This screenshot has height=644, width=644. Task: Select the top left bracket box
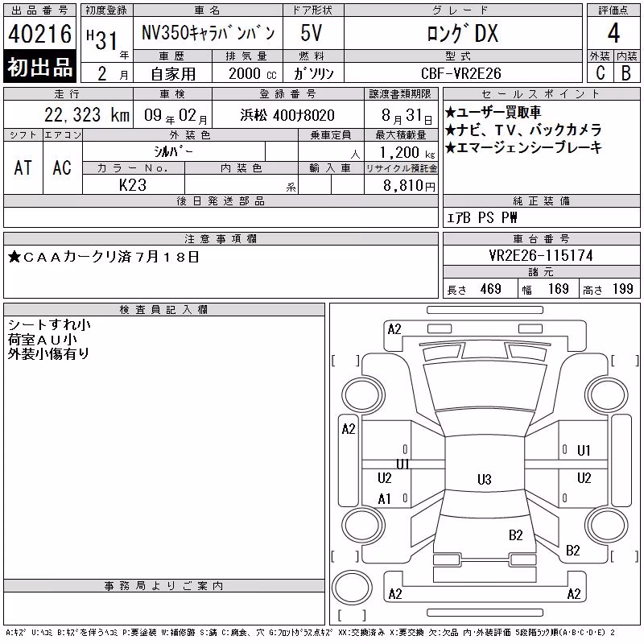[x=346, y=361]
